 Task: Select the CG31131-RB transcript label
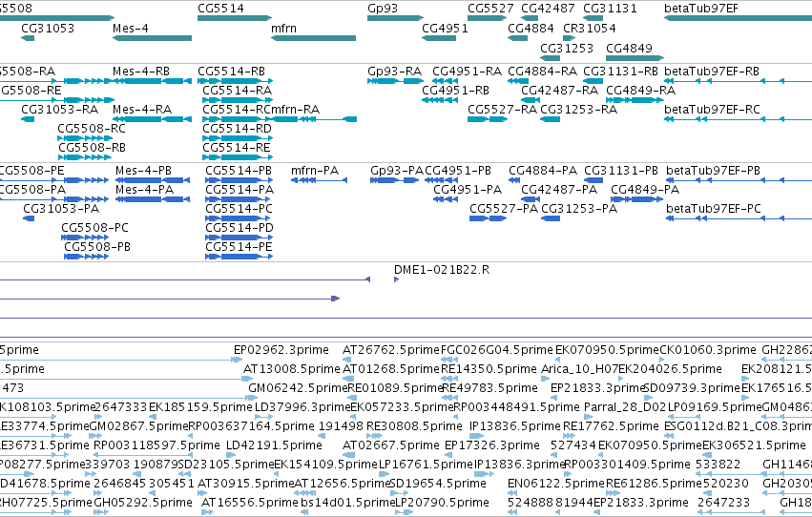coord(621,71)
